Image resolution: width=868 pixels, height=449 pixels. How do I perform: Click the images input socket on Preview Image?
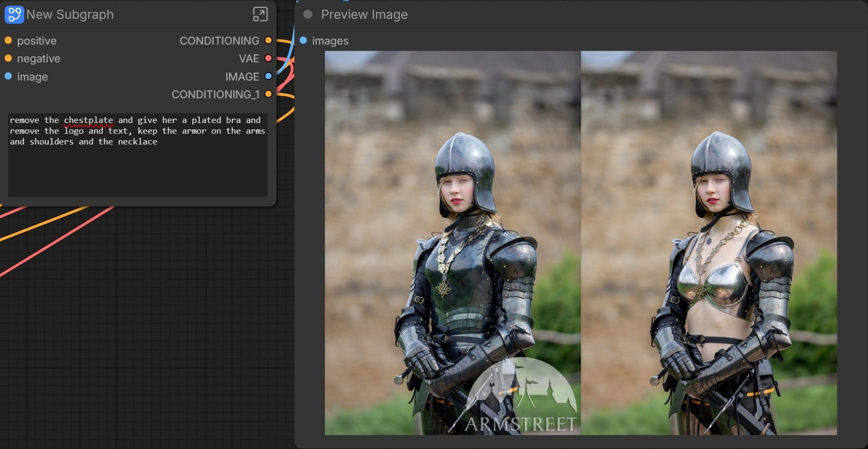303,41
